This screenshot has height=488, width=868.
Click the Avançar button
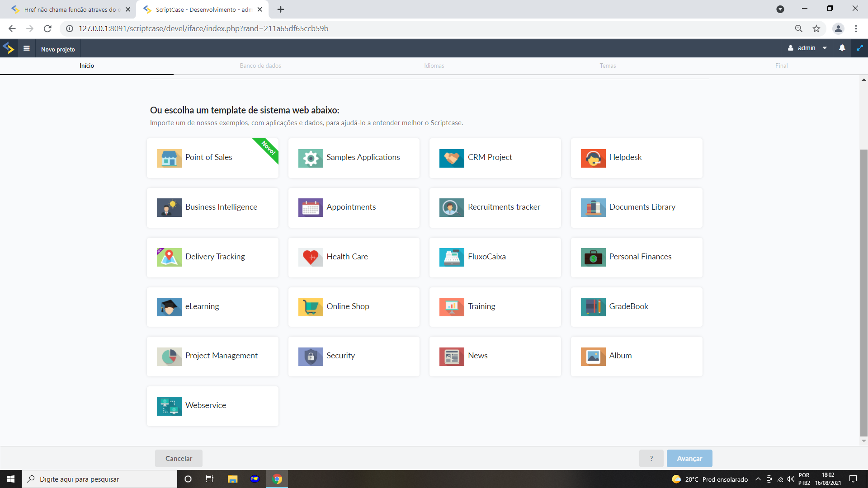tap(689, 458)
